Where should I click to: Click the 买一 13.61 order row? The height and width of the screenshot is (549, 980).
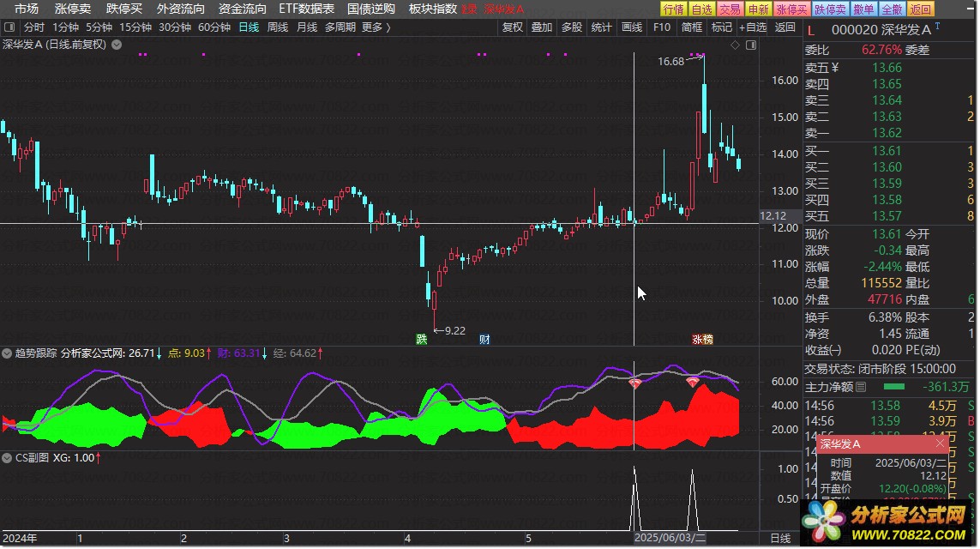point(889,151)
